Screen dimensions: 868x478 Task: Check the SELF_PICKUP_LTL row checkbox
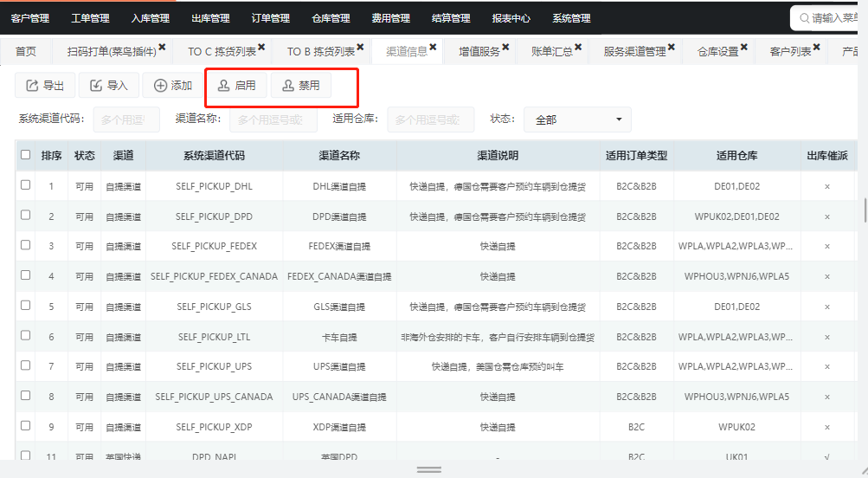click(25, 335)
